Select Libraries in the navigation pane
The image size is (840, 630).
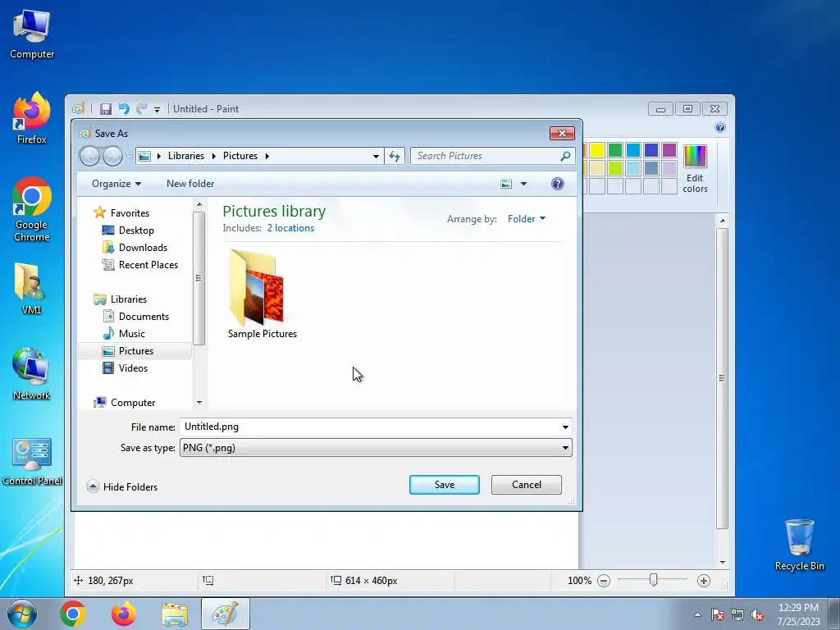point(129,299)
